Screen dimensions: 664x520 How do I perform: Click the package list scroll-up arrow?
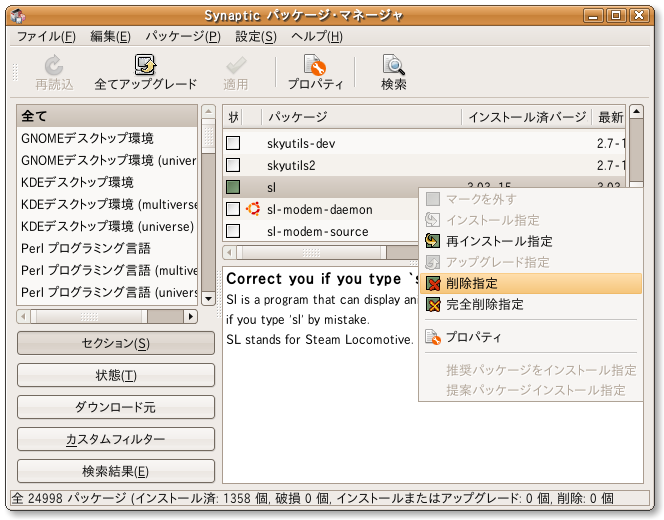pyautogui.click(x=636, y=112)
